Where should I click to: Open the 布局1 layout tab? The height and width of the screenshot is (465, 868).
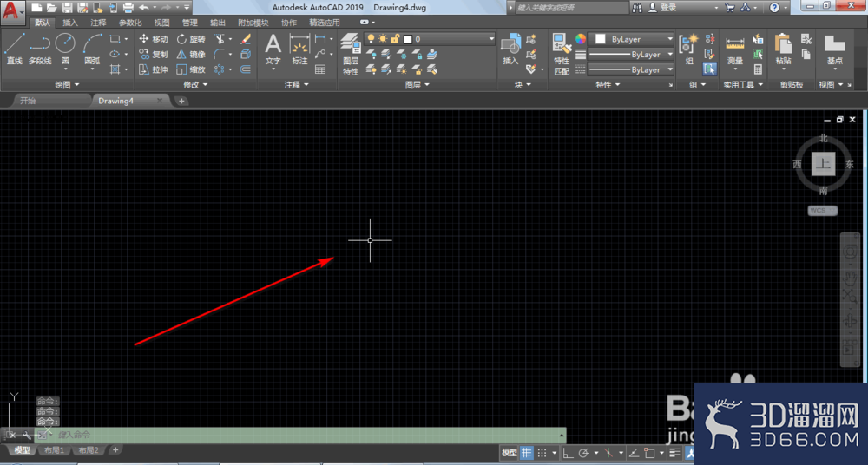coord(55,450)
